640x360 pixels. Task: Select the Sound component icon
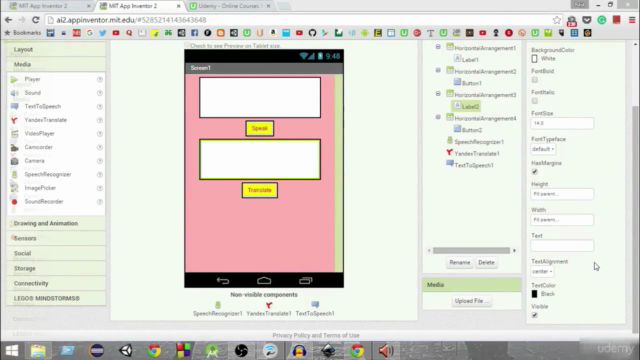tap(14, 93)
